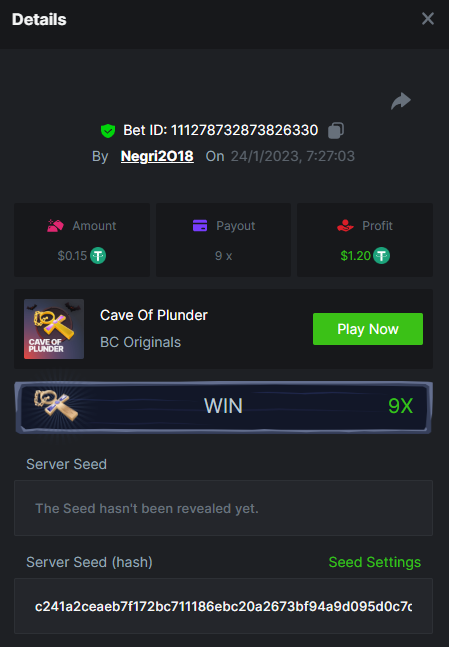
Task: Open the Cave Of Plunder game thumbnail
Action: pos(54,329)
